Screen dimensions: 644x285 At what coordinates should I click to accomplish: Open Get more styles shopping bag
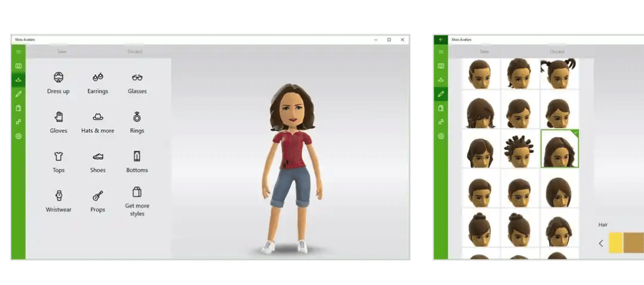tap(137, 202)
